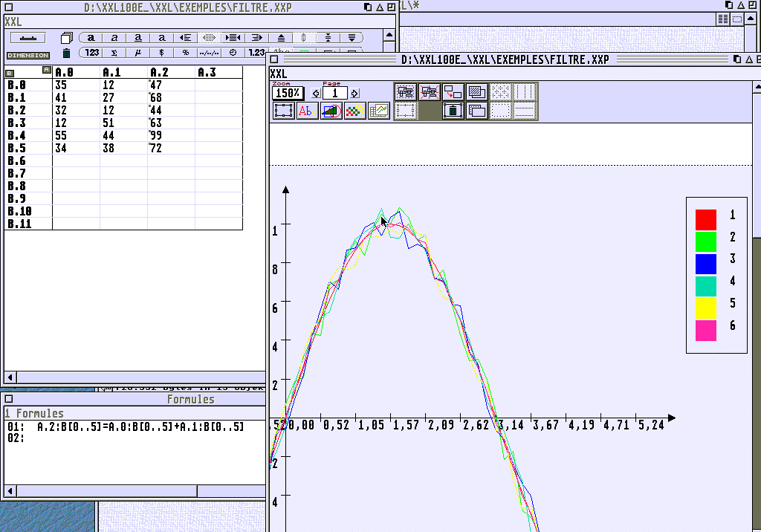Click the Page number field
Viewport: 761px width, 532px height.
(335, 93)
